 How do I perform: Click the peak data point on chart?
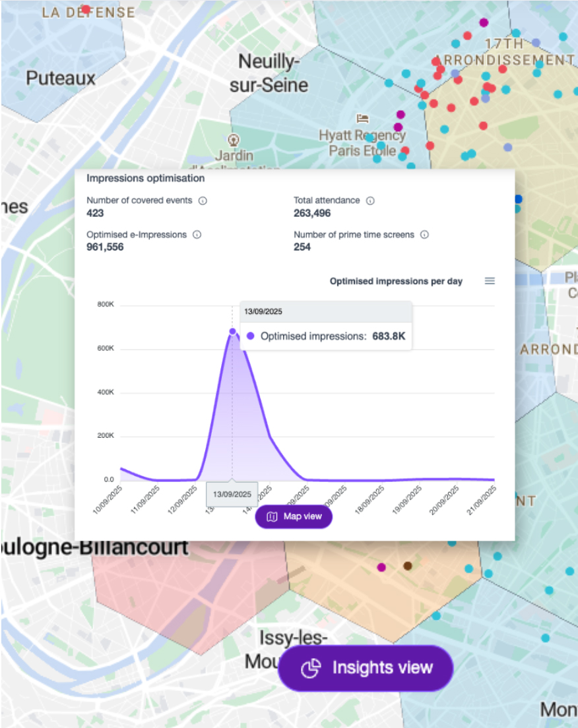pyautogui.click(x=232, y=332)
